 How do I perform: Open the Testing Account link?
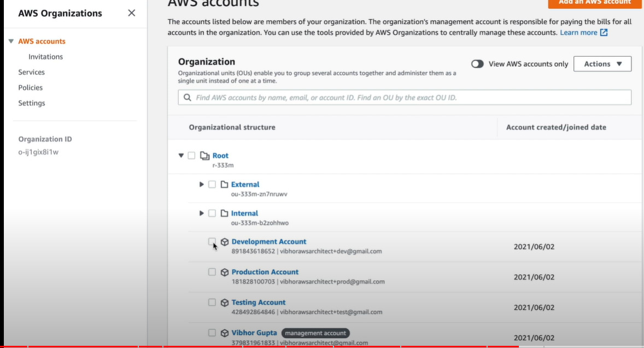click(259, 303)
